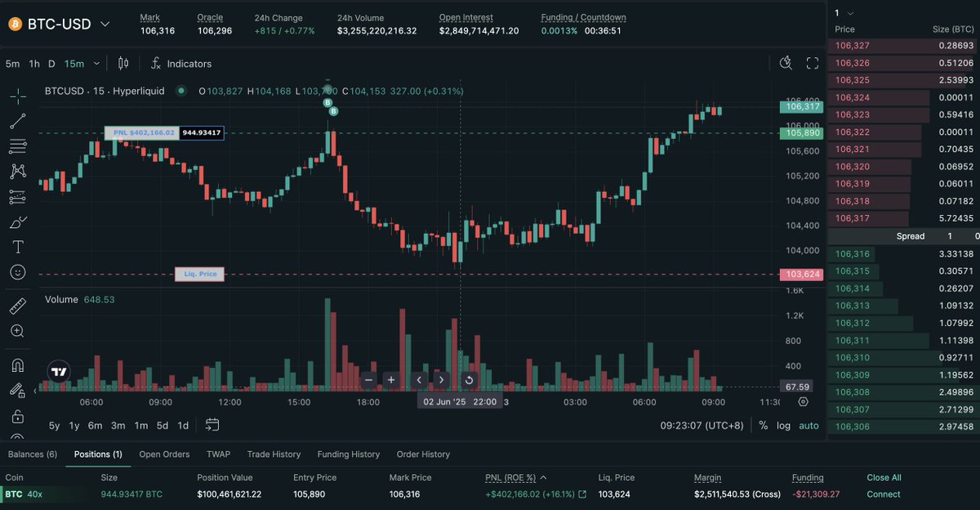Open chart settings icon at top right

point(786,63)
